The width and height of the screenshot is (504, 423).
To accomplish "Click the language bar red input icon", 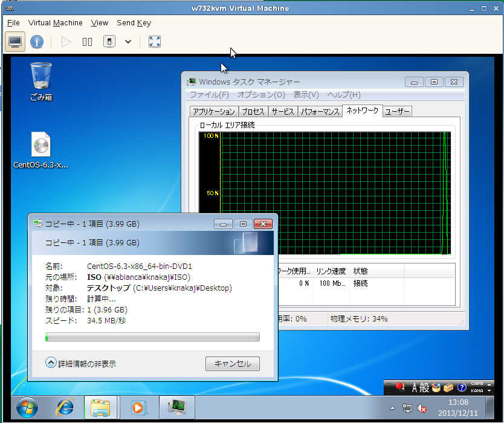I will (x=400, y=387).
